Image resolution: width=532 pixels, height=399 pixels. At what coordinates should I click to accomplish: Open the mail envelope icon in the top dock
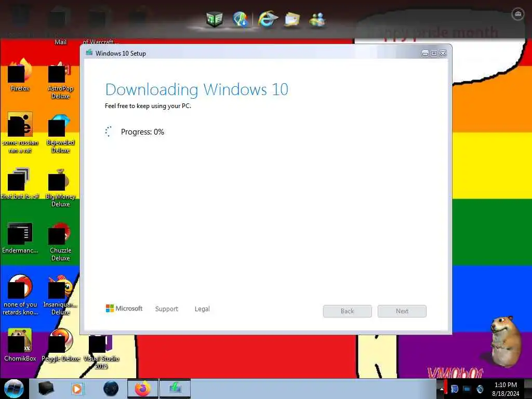pyautogui.click(x=292, y=19)
